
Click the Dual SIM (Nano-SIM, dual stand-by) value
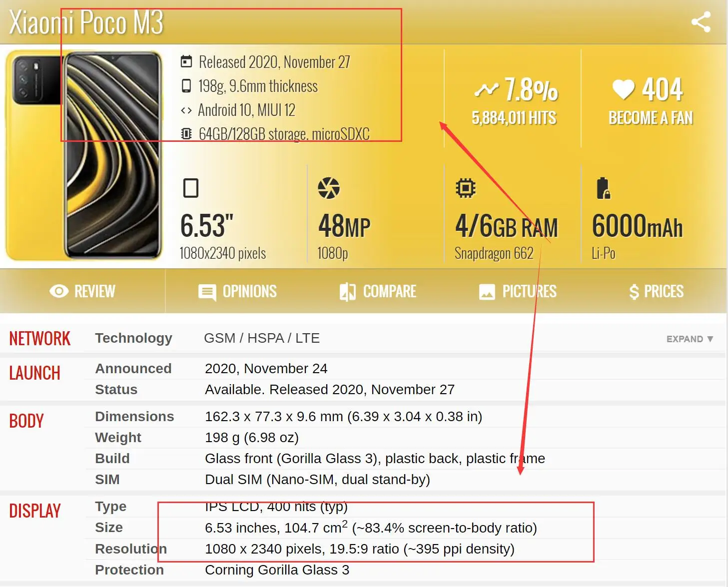click(317, 480)
